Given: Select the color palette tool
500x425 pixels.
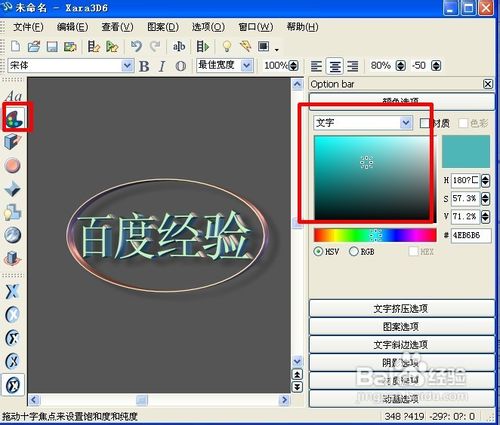Looking at the screenshot, I should 14,119.
